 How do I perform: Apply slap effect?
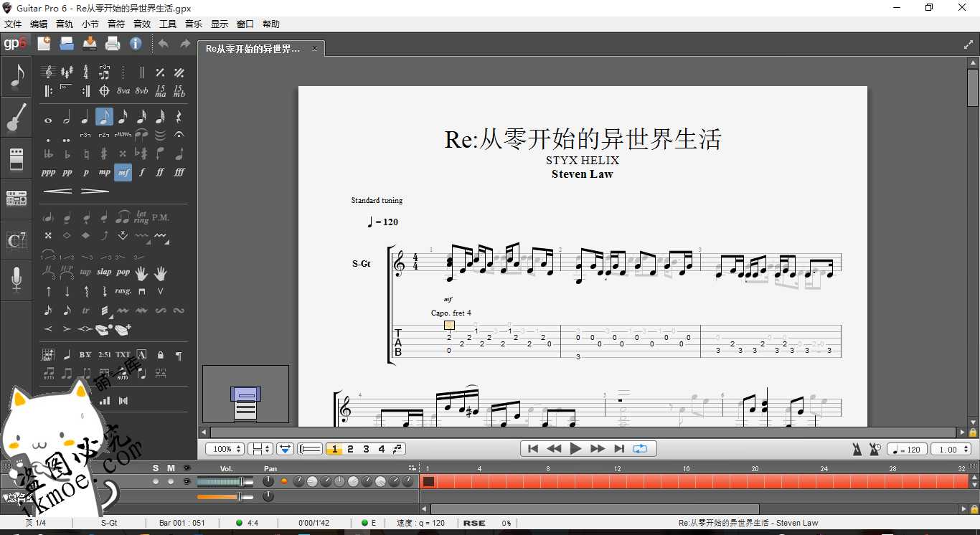click(104, 272)
